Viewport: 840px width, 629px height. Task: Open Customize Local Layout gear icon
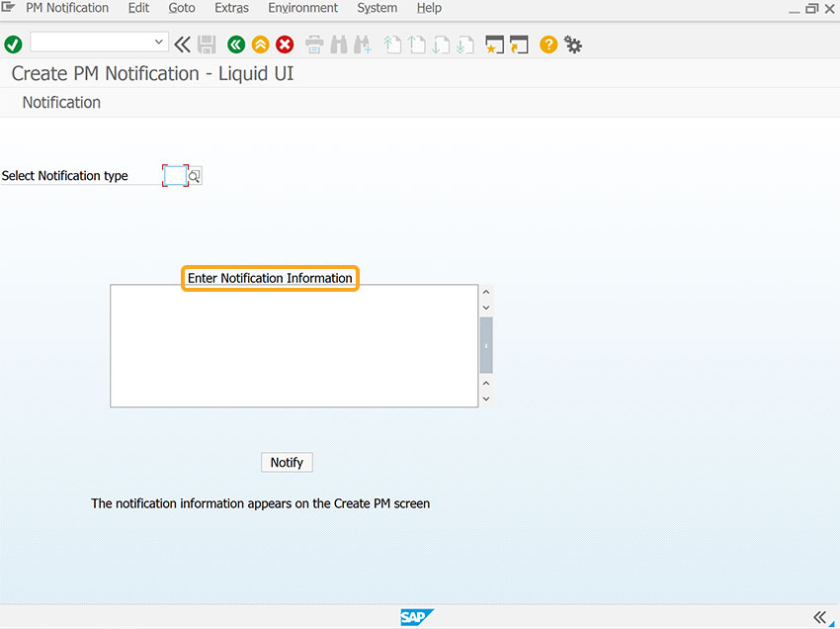pyautogui.click(x=572, y=45)
